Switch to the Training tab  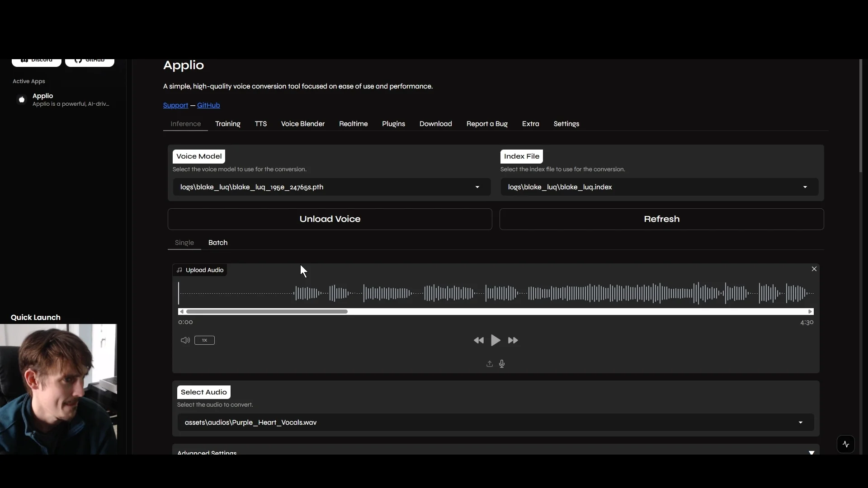tap(228, 124)
